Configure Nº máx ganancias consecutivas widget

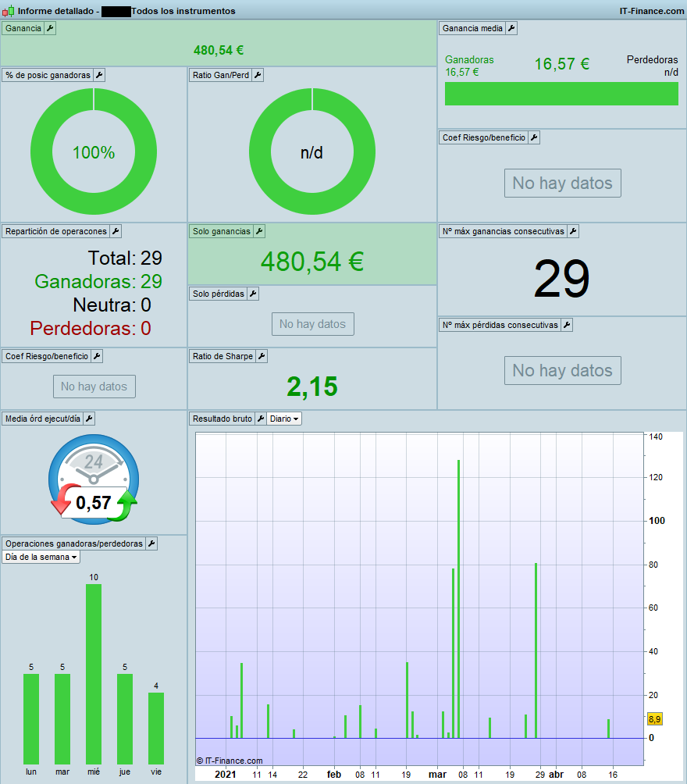(x=573, y=231)
